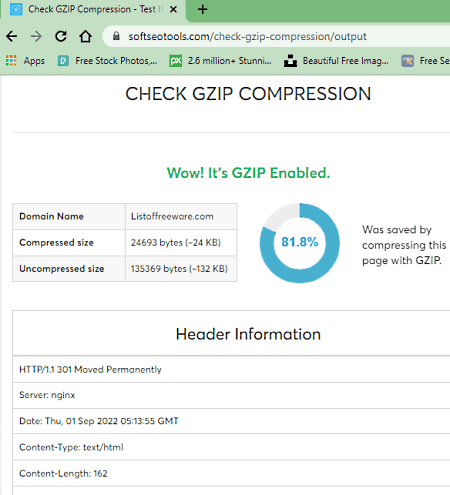The height and width of the screenshot is (495, 450).
Task: Open a new tab with plus icon
Action: click(202, 9)
